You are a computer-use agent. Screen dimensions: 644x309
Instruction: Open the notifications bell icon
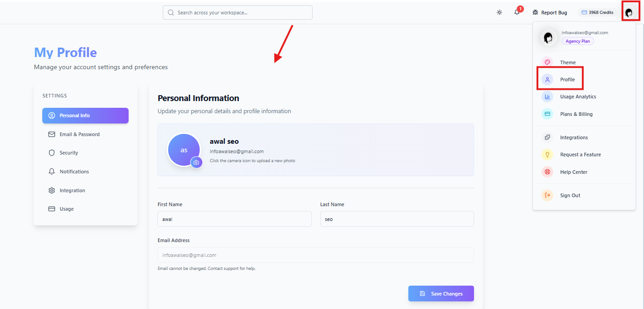tap(517, 13)
